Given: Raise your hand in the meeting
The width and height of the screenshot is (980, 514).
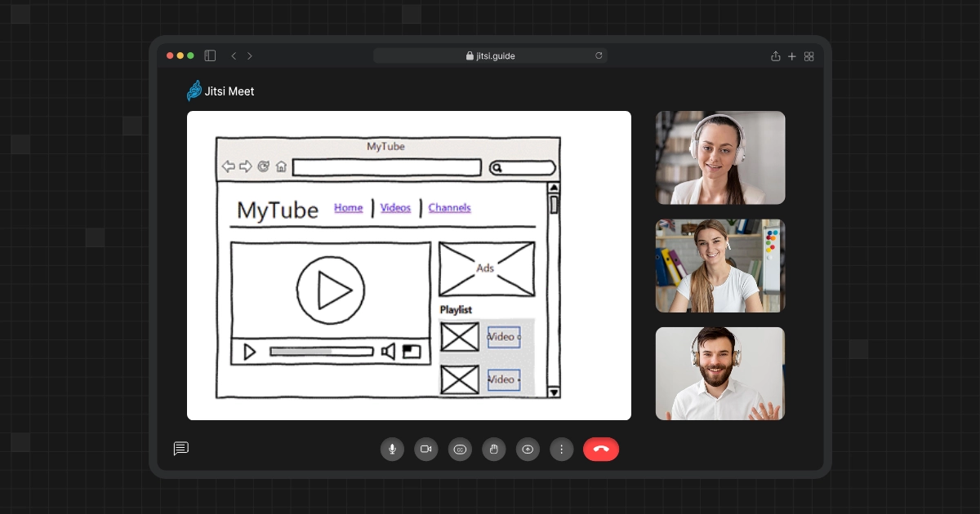Looking at the screenshot, I should coord(493,450).
